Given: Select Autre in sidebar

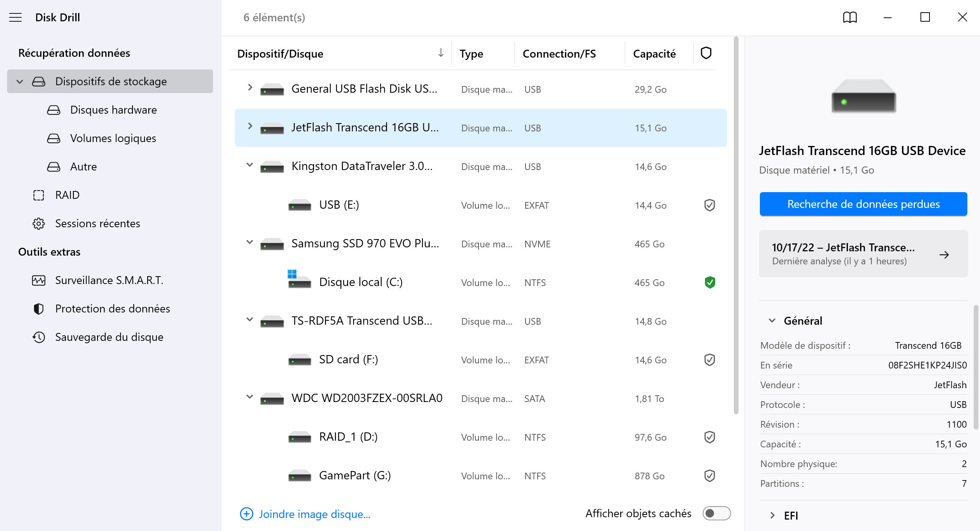Looking at the screenshot, I should (x=110, y=167).
